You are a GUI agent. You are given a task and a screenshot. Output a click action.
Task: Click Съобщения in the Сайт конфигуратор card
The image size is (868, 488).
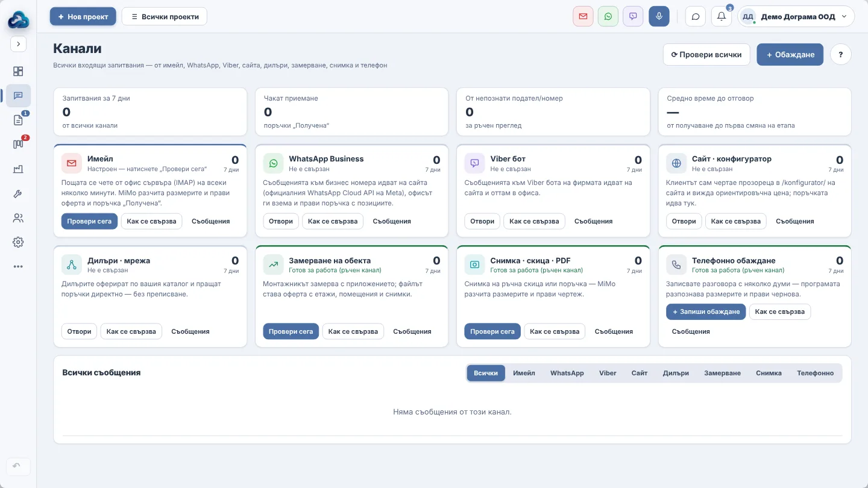[x=795, y=221]
